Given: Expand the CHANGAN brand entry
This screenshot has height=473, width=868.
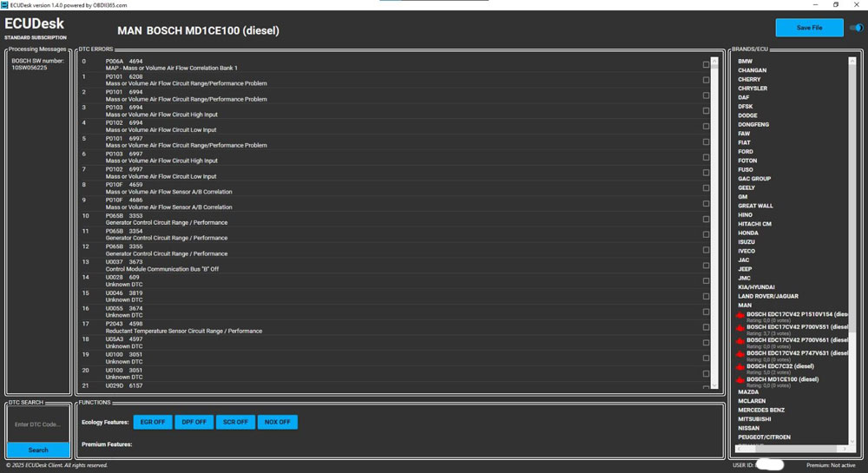Looking at the screenshot, I should [x=753, y=70].
